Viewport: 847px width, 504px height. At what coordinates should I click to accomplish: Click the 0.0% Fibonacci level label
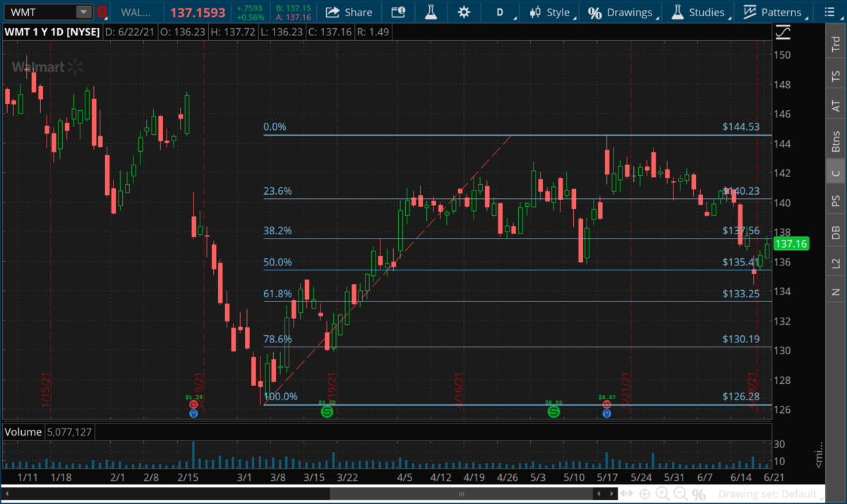[275, 127]
